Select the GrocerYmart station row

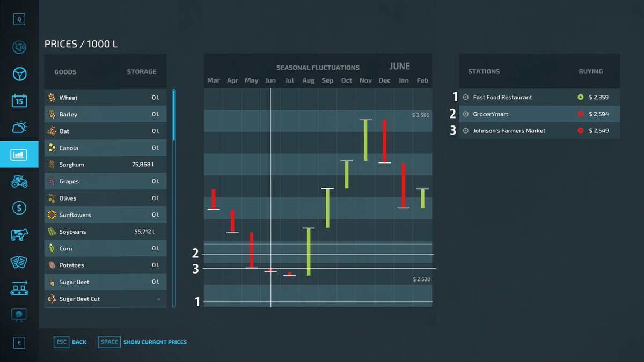(x=539, y=114)
